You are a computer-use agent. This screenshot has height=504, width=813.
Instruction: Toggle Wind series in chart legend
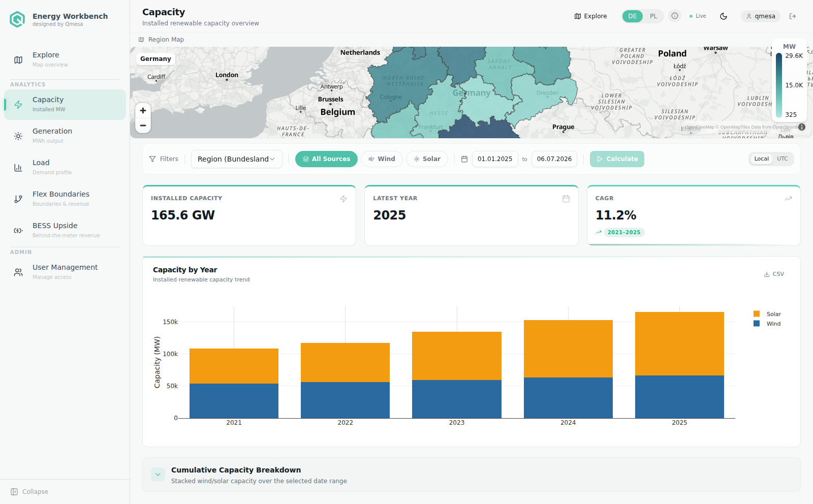pyautogui.click(x=767, y=324)
